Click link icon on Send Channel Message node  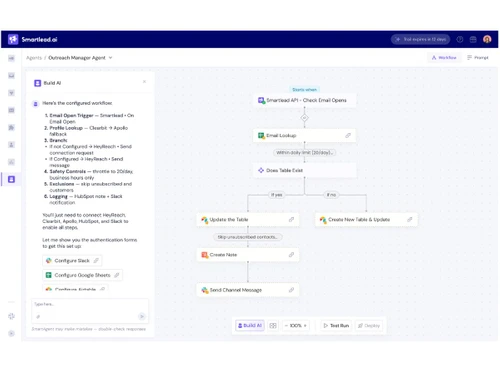[x=291, y=290]
